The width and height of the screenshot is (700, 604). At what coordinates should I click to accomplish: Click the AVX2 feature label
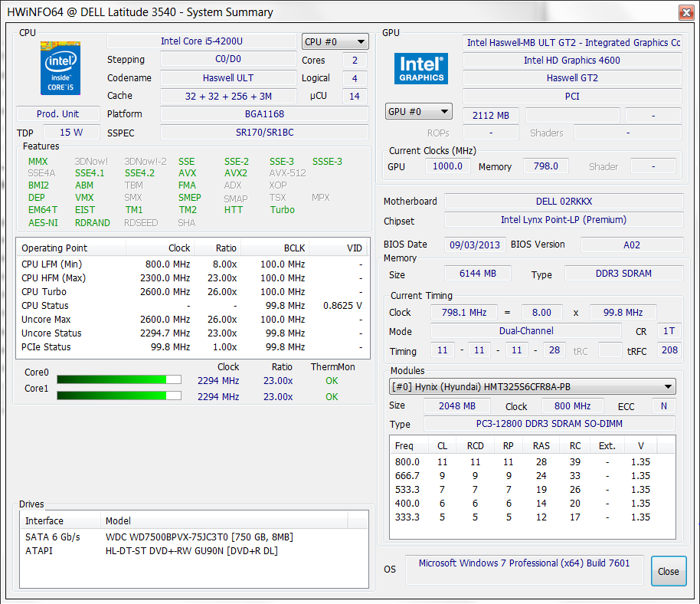pos(236,173)
